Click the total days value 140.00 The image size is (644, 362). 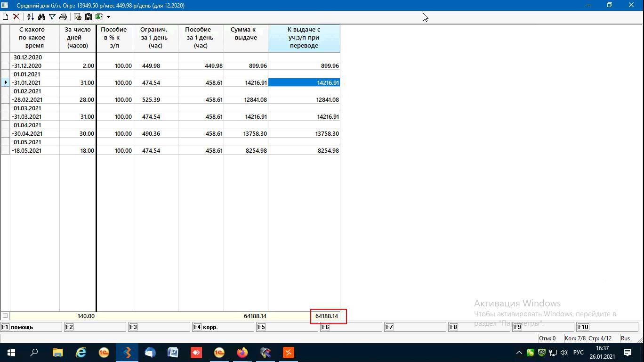tap(86, 316)
